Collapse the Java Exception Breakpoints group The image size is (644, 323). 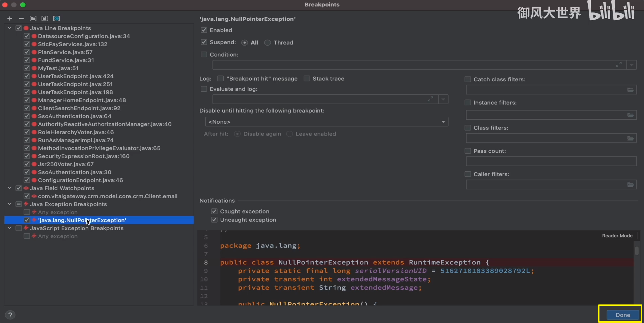point(9,204)
